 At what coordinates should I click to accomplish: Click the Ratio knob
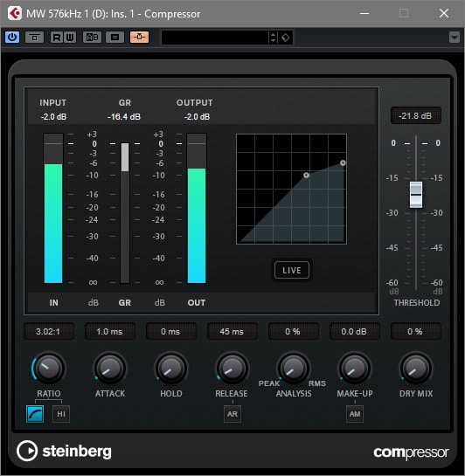tap(49, 369)
